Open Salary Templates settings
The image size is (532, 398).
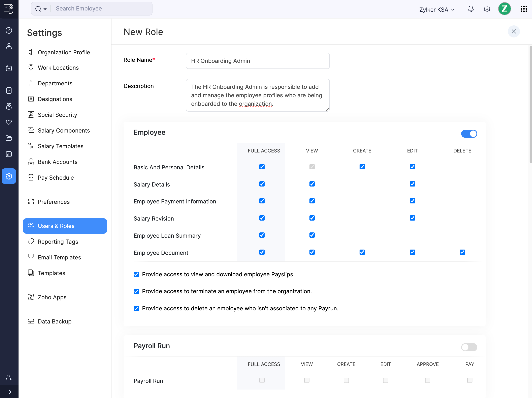pyautogui.click(x=61, y=146)
